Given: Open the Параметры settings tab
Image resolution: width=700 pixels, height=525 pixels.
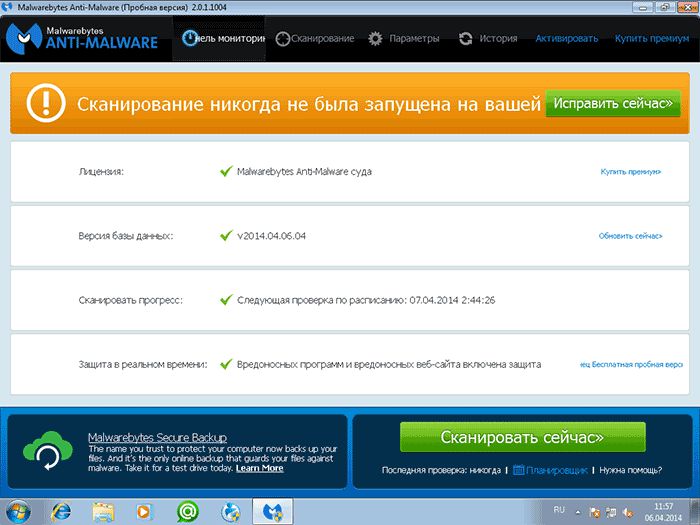Looking at the screenshot, I should click(404, 39).
